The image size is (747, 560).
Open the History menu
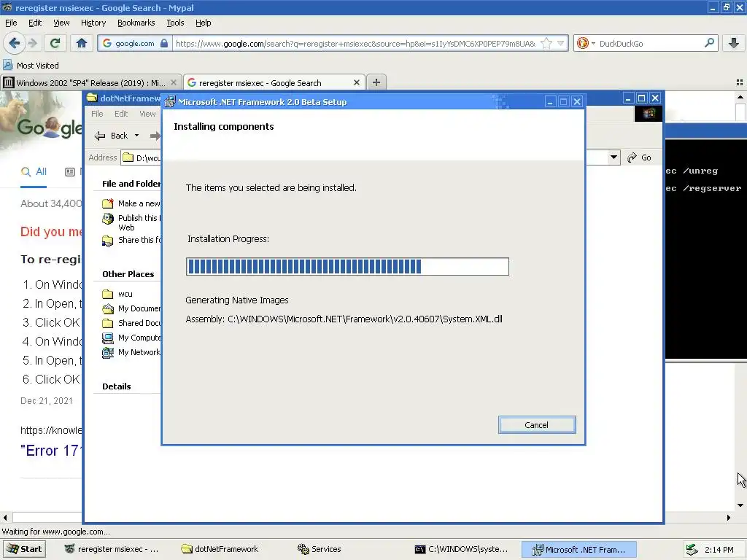click(x=93, y=23)
